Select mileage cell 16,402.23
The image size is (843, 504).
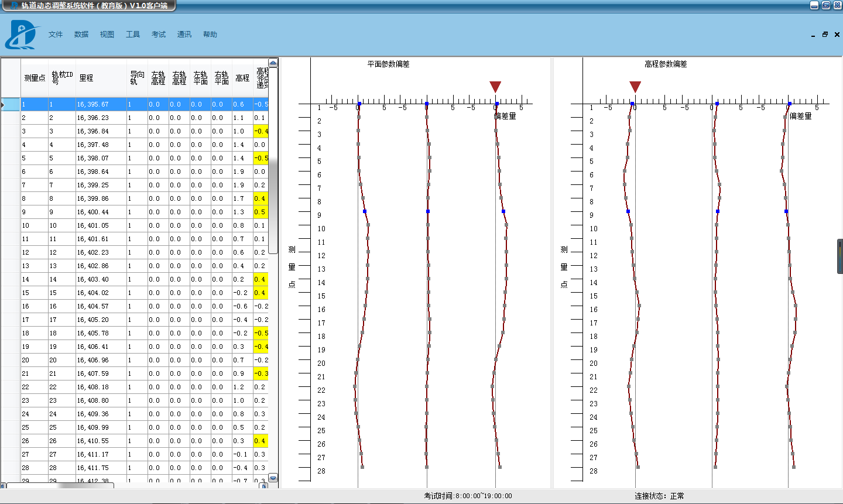(101, 252)
